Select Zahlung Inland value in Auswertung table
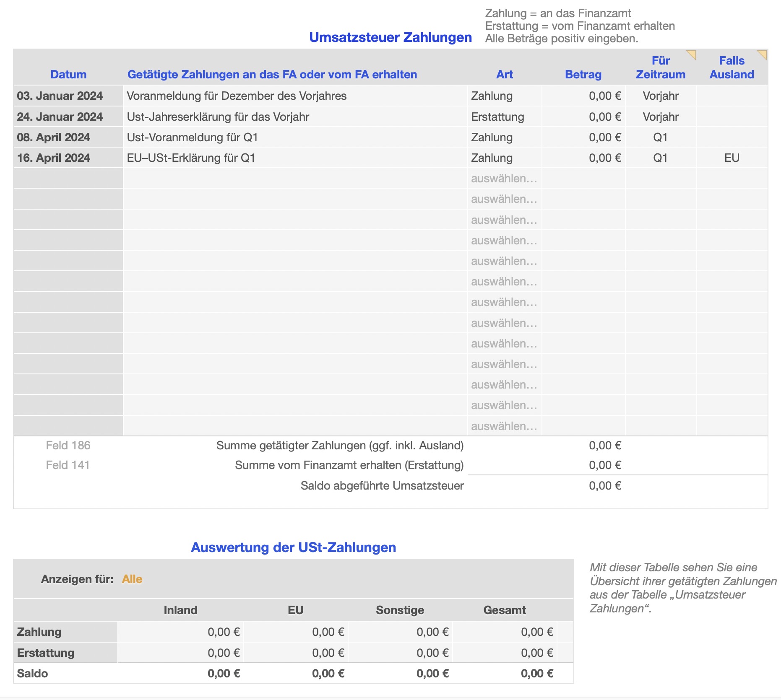This screenshot has height=700, width=781. 223,632
